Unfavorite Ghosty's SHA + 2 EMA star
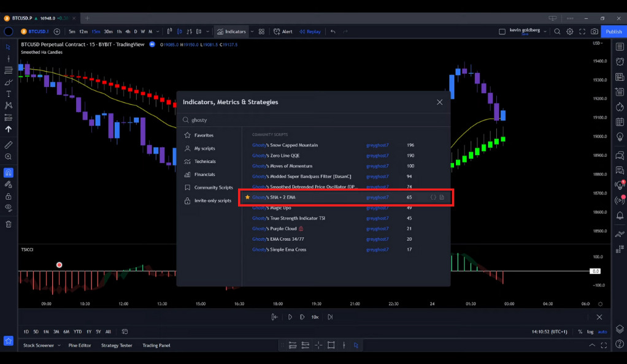 click(247, 197)
